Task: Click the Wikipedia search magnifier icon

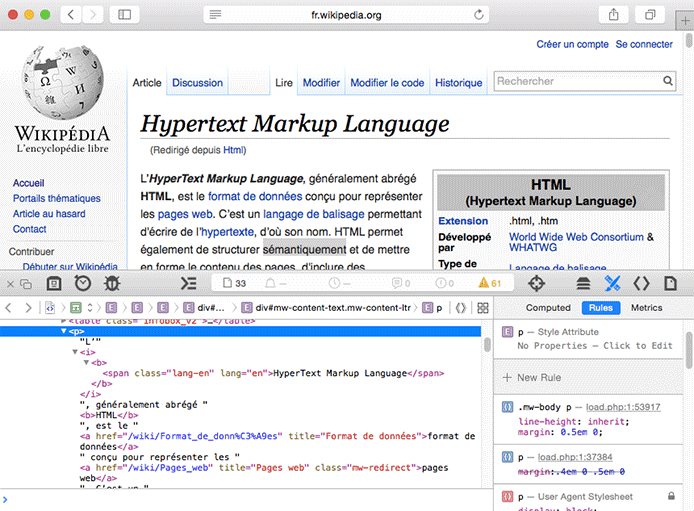Action: pos(667,81)
